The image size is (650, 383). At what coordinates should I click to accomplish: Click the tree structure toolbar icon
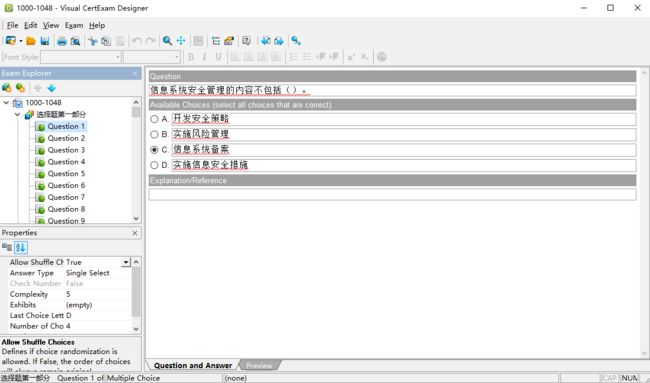216,41
